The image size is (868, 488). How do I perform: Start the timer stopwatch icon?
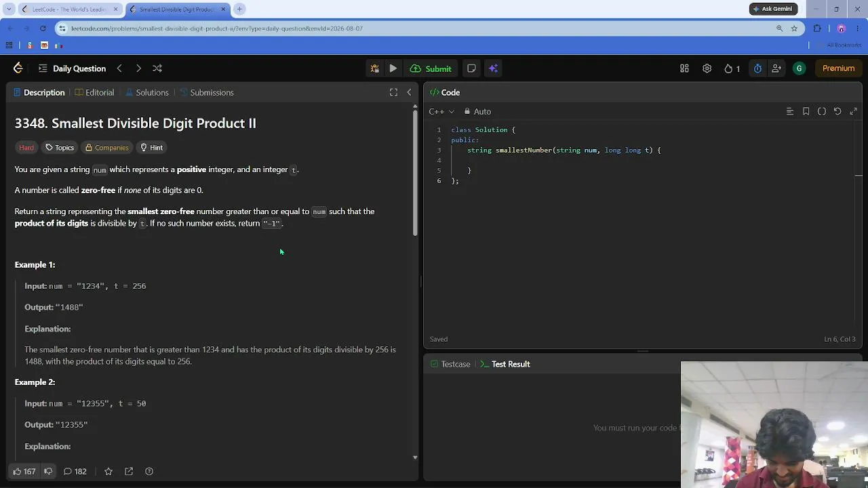[x=757, y=68]
